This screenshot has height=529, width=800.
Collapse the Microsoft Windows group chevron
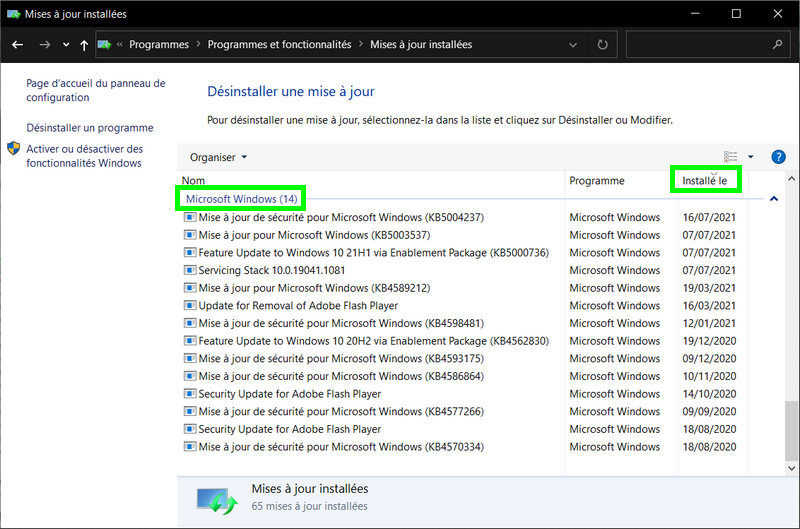coord(774,199)
